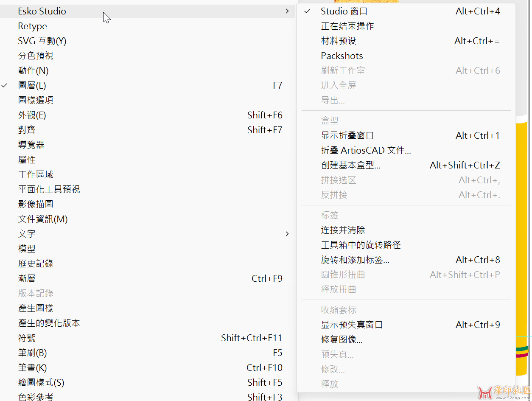Select SVG 互動(Y) from the menu
The image size is (532, 401).
point(42,41)
